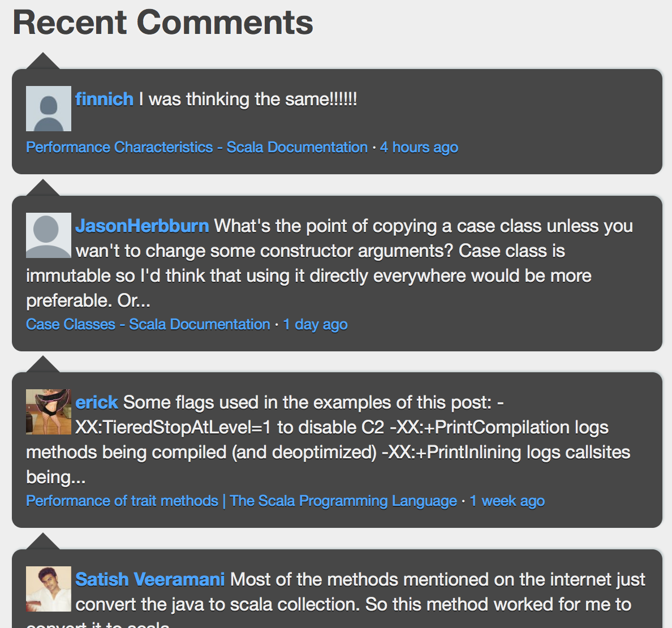The height and width of the screenshot is (628, 672).
Task: Open the Performance of trait methods article link
Action: pyautogui.click(x=242, y=501)
